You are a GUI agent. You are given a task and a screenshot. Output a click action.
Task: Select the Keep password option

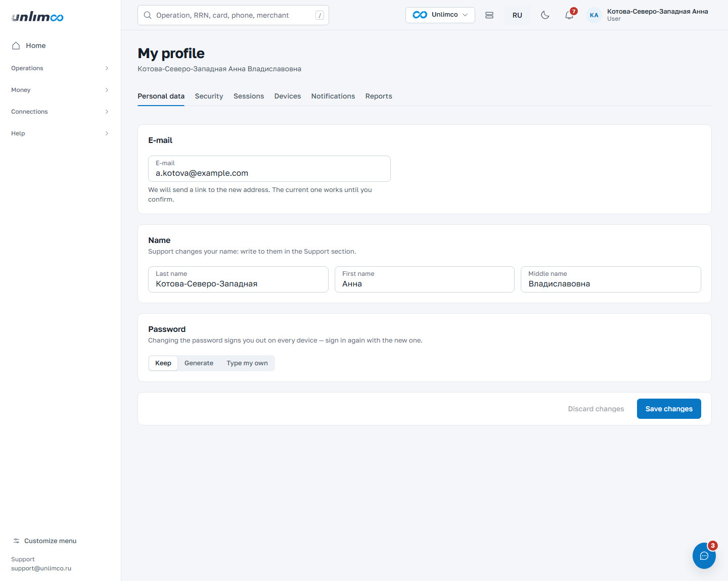(x=163, y=363)
